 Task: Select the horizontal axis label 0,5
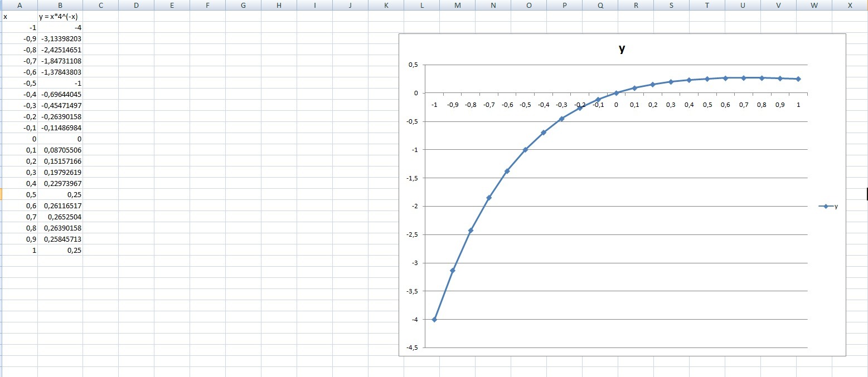707,104
